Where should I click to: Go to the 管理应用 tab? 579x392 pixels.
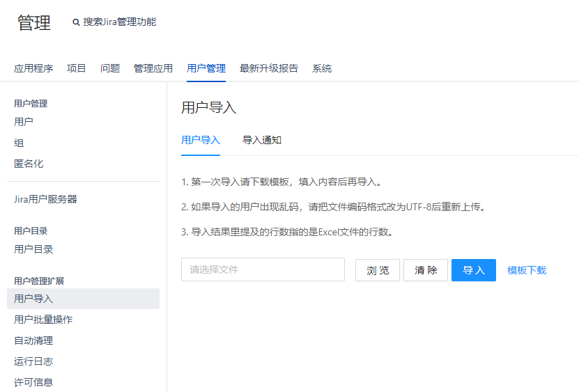coord(153,68)
